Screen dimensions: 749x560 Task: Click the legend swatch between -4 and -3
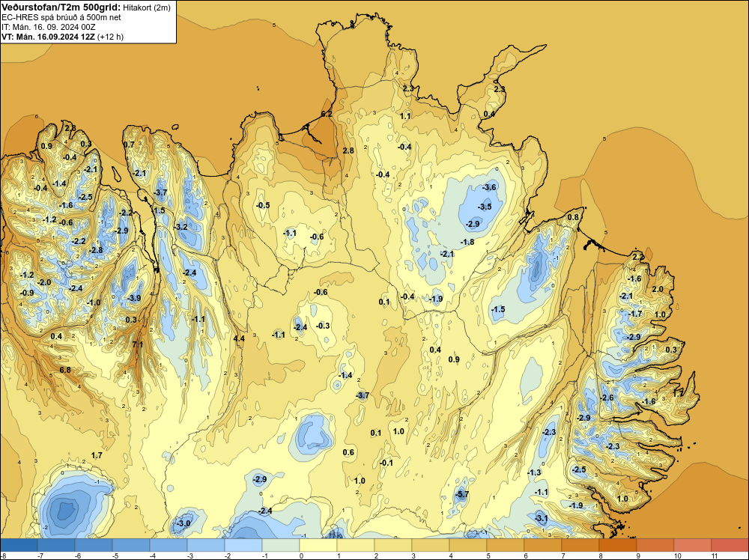[169, 545]
